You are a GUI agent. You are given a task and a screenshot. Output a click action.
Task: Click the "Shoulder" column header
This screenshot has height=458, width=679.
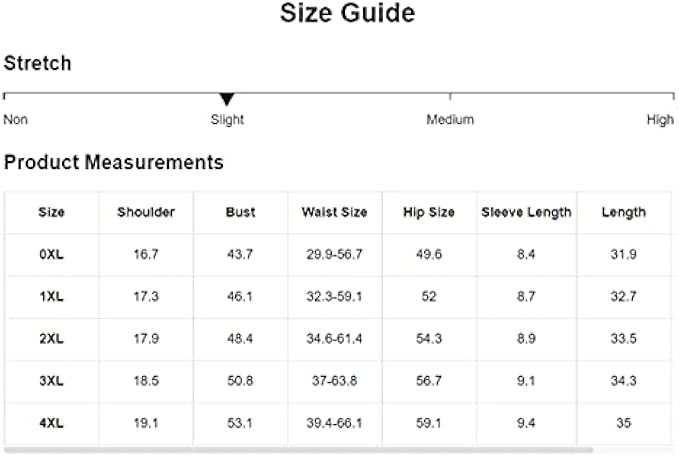coord(146,212)
